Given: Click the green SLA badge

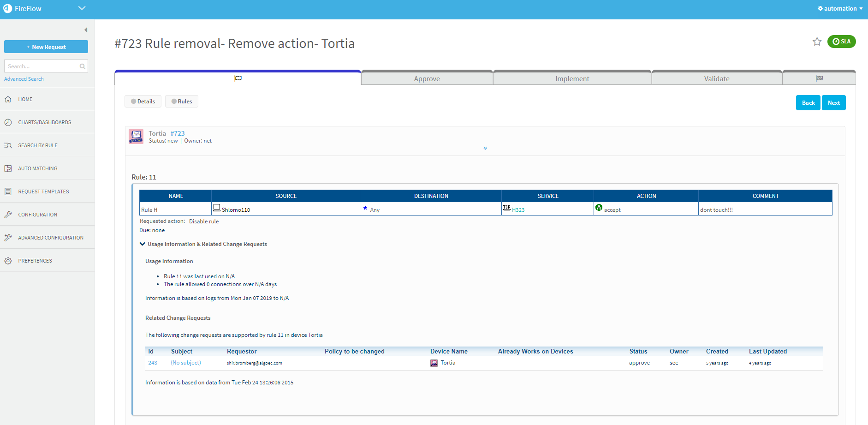Looking at the screenshot, I should pos(841,42).
